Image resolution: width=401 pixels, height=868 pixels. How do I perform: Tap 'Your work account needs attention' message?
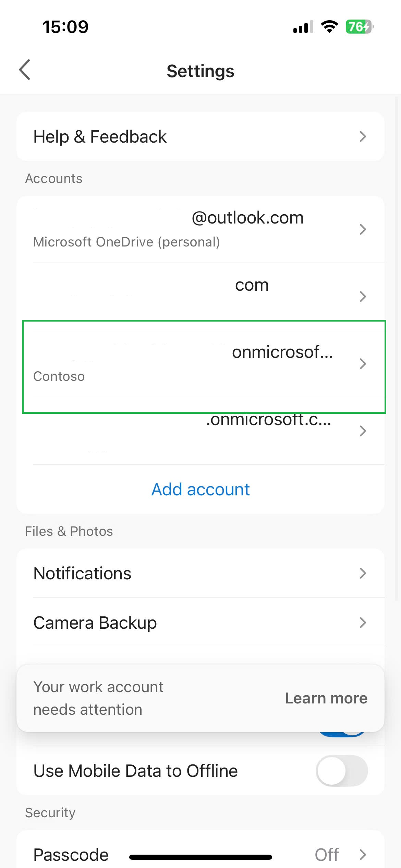click(x=98, y=698)
